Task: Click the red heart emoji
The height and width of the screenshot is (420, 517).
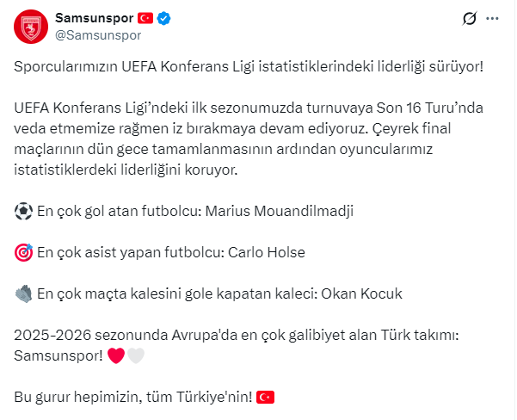Action: click(x=116, y=356)
